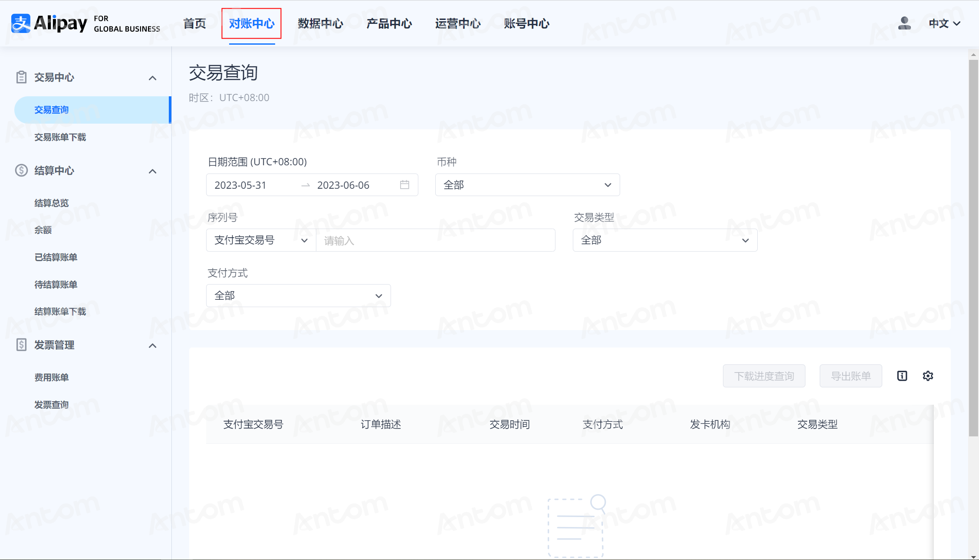The width and height of the screenshot is (979, 560).
Task: Open 待结算账单 in the sidebar
Action: 56,285
